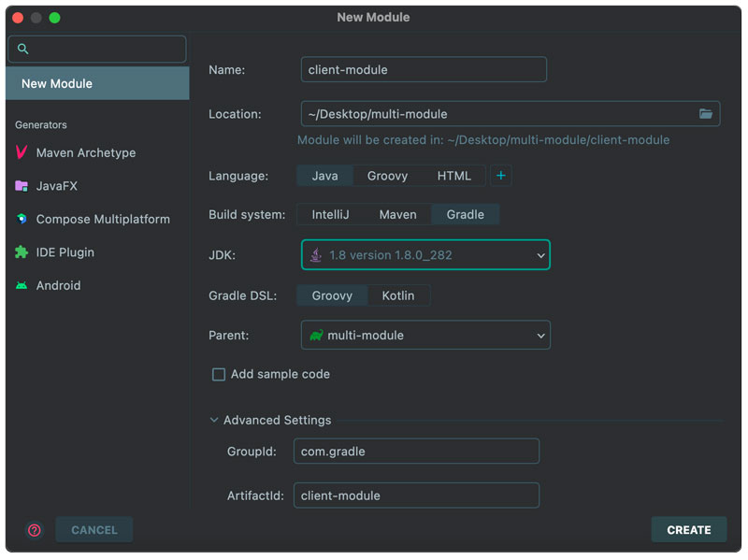Viewport: 748px width, 560px height.
Task: Click the '1.8 version 1.8.0_282' JDK value
Action: (390, 255)
